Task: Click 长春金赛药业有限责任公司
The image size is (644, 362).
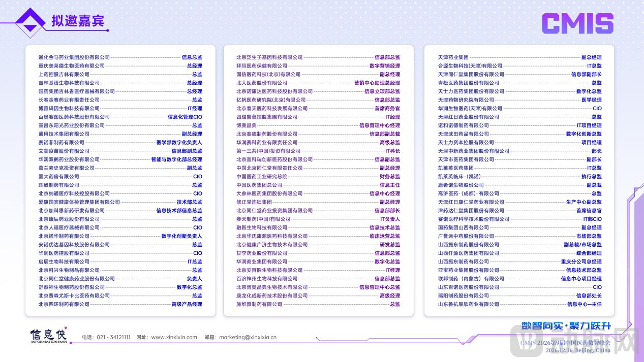Action: (69, 100)
